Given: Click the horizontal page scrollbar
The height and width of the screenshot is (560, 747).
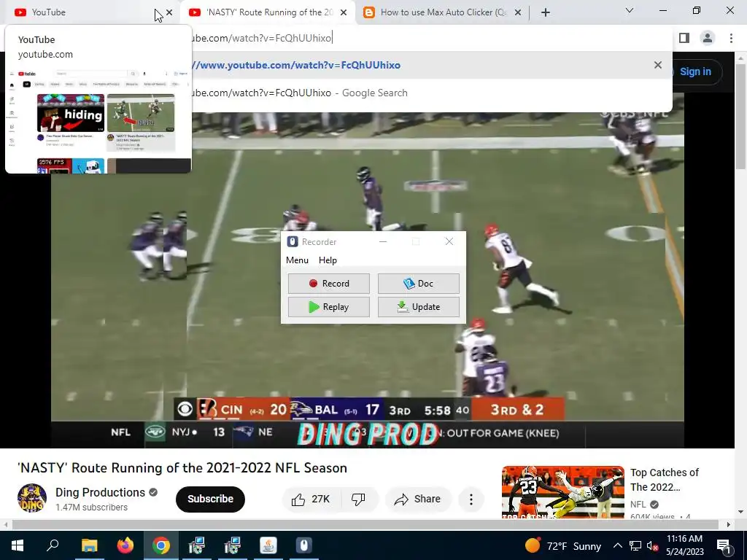Looking at the screenshot, I should [x=365, y=525].
